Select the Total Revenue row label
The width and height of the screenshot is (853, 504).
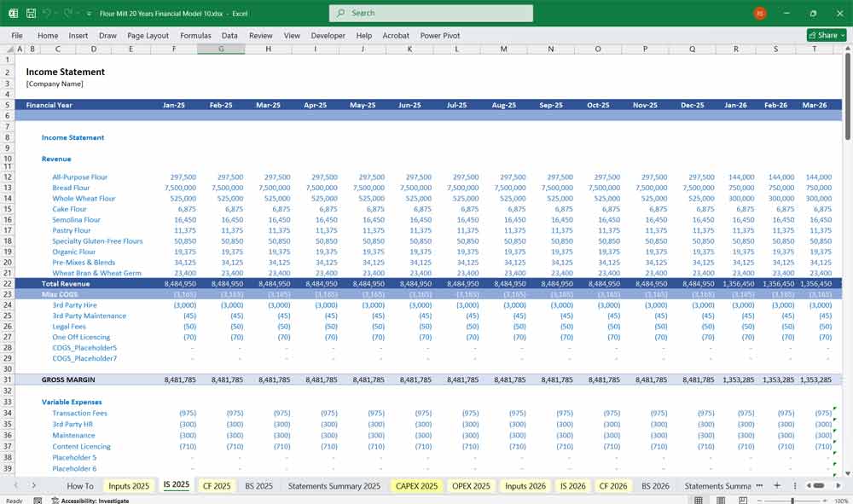[x=65, y=283]
